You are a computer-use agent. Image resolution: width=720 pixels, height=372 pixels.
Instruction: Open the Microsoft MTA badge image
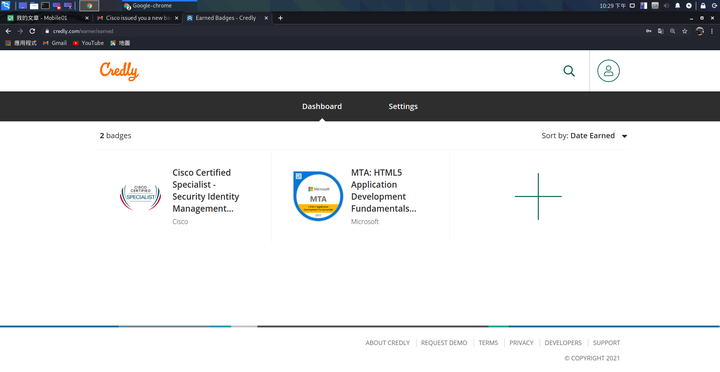[x=318, y=196]
